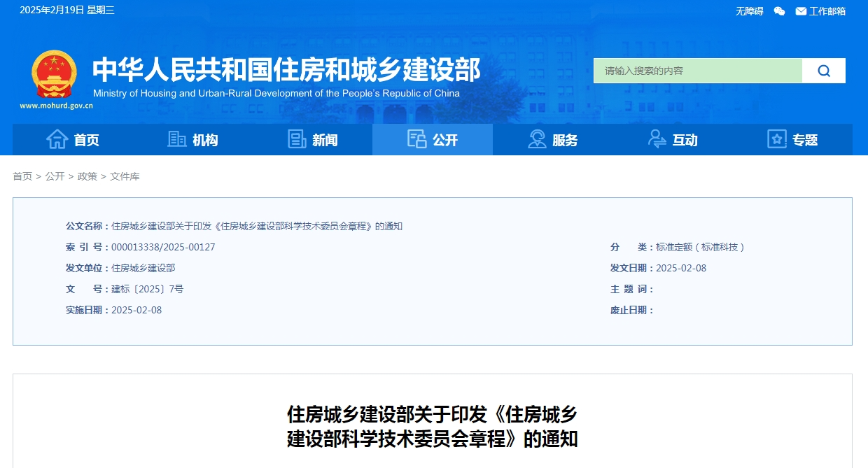Open the 新闻 navigation menu
The image size is (868, 468).
point(311,139)
